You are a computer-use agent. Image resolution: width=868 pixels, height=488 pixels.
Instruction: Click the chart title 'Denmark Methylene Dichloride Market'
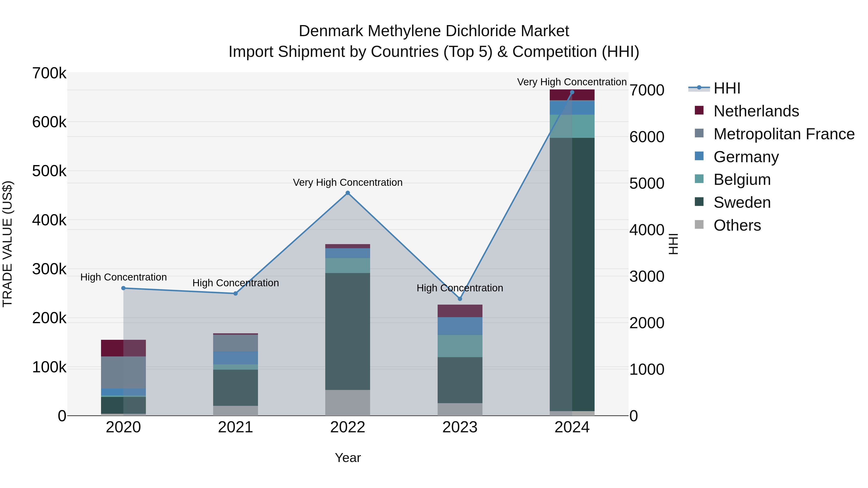click(434, 31)
